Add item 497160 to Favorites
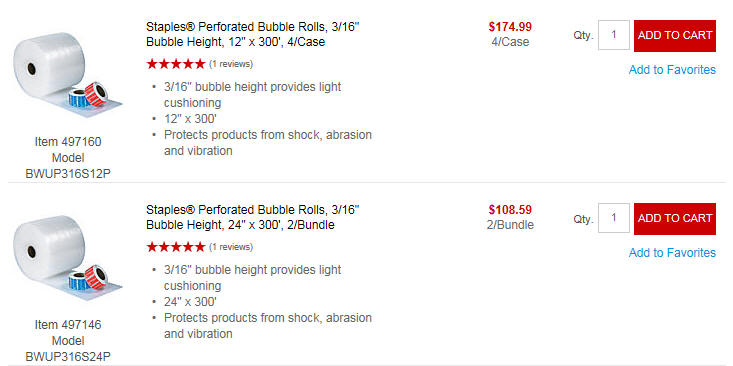The width and height of the screenshot is (733, 366). 672,70
